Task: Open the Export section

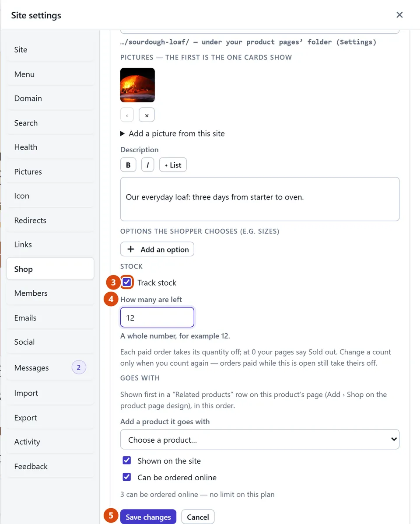Action: [50, 418]
